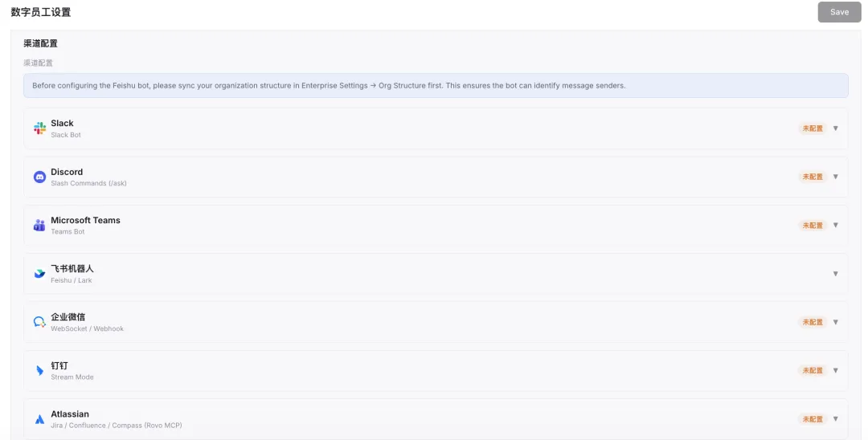This screenshot has width=868, height=440.
Task: Expand the Atlassian row arrow
Action: pyautogui.click(x=835, y=419)
